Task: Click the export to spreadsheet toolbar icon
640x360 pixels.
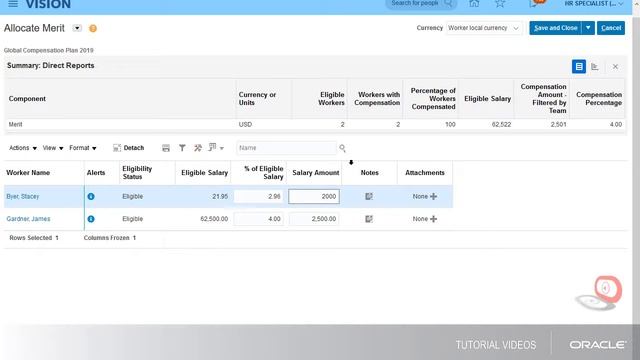Action: 166,148
